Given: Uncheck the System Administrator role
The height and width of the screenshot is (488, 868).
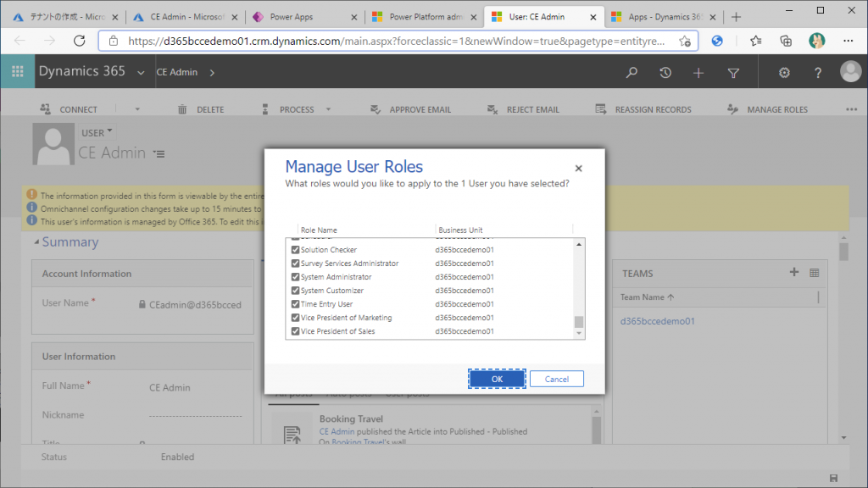Looking at the screenshot, I should 295,277.
